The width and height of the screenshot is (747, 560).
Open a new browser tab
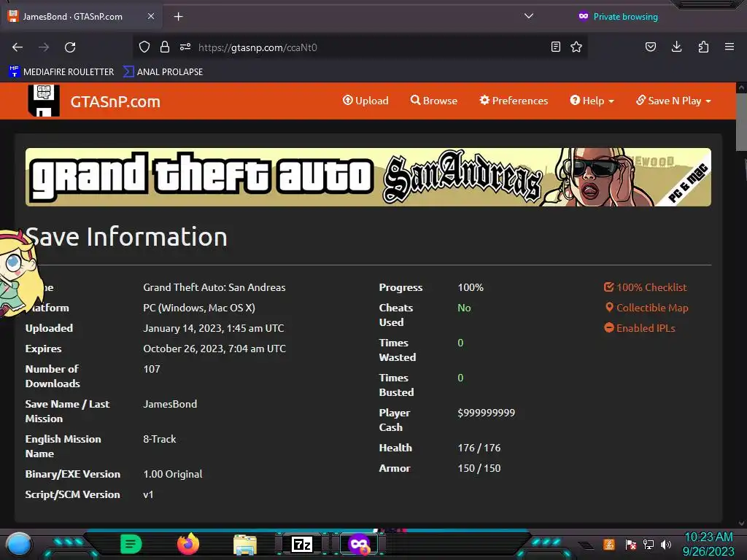tap(178, 17)
